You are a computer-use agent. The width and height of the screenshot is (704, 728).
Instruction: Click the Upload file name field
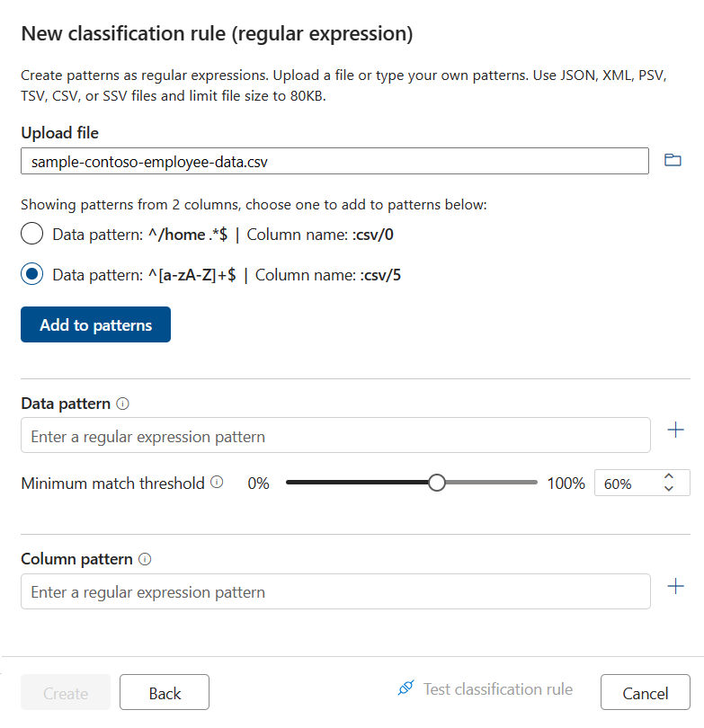coord(334,161)
